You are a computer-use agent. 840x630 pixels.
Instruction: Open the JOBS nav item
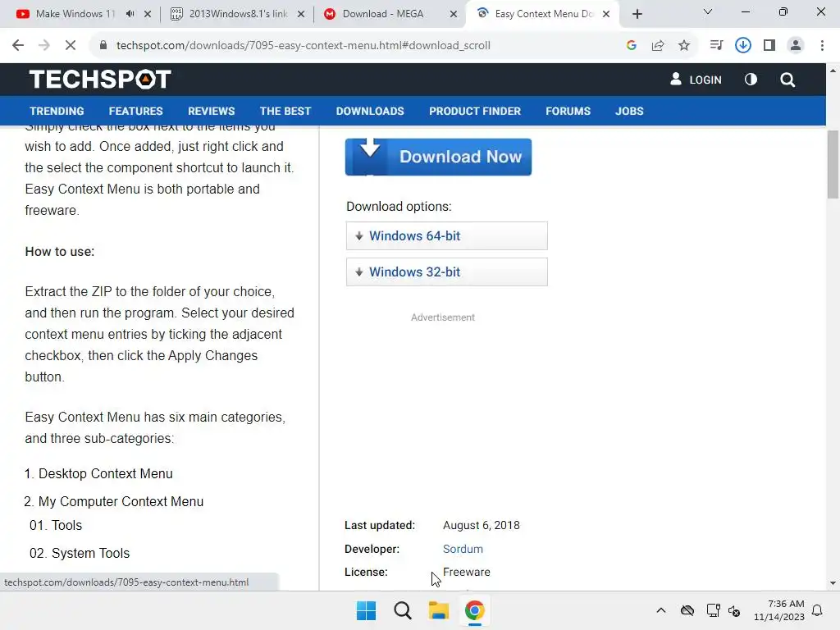tap(629, 111)
